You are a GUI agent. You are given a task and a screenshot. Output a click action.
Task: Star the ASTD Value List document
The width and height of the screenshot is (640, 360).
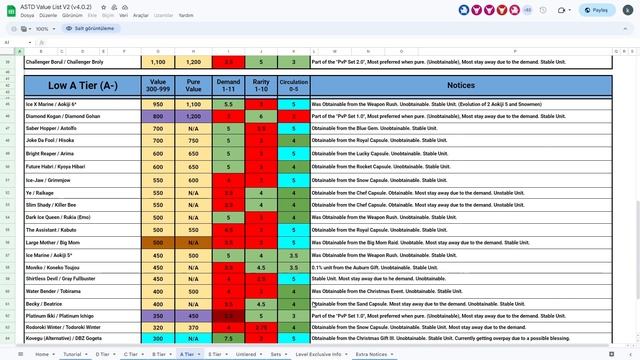(x=104, y=7)
